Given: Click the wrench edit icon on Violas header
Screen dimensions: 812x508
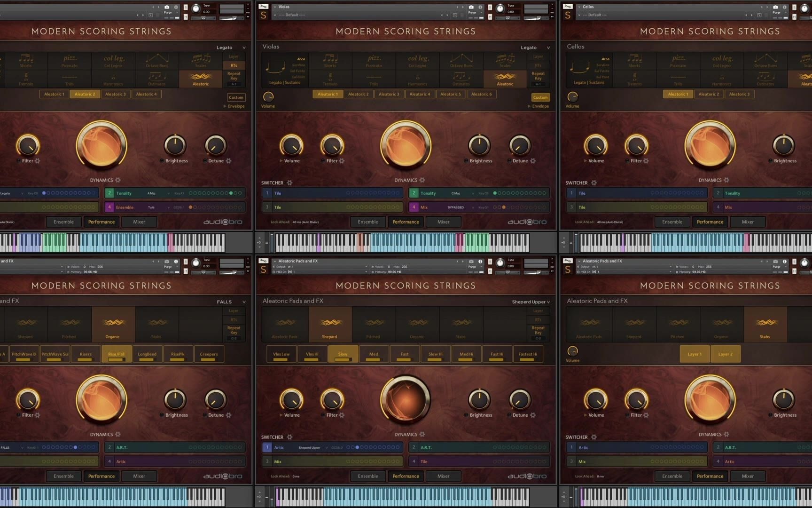Looking at the screenshot, I should pyautogui.click(x=263, y=7).
